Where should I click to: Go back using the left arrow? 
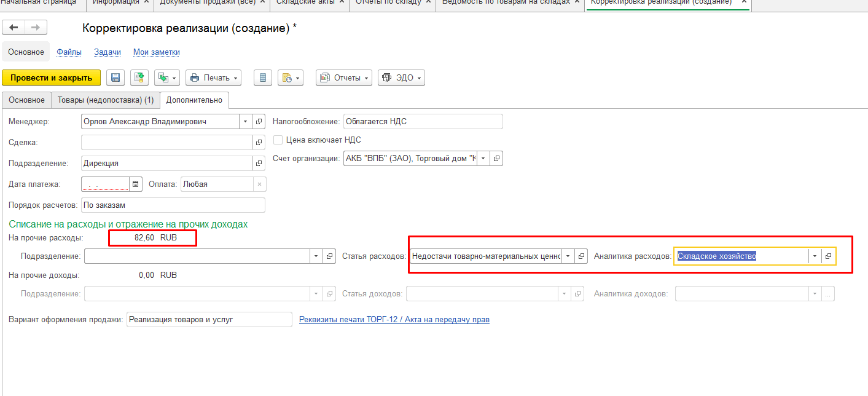tap(14, 28)
